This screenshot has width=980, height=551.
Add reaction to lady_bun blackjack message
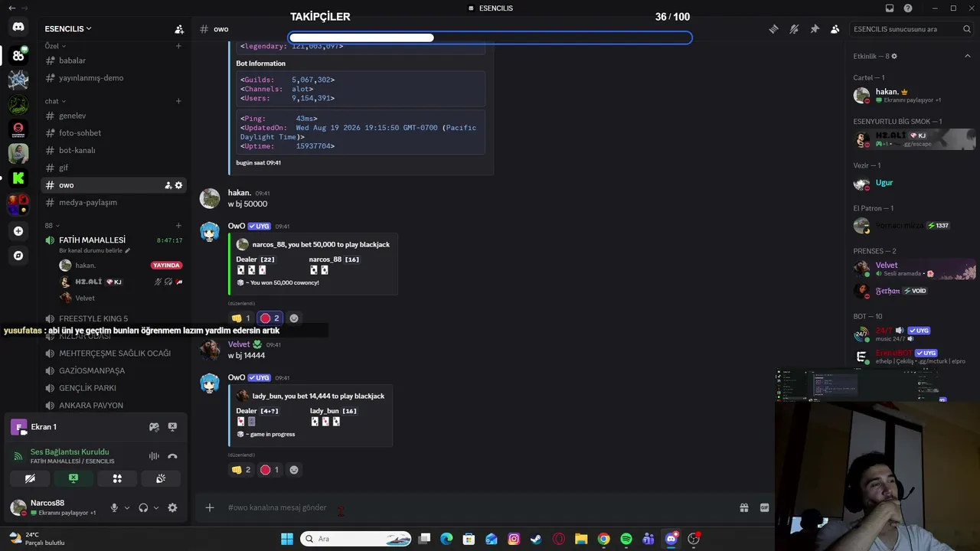coord(294,470)
